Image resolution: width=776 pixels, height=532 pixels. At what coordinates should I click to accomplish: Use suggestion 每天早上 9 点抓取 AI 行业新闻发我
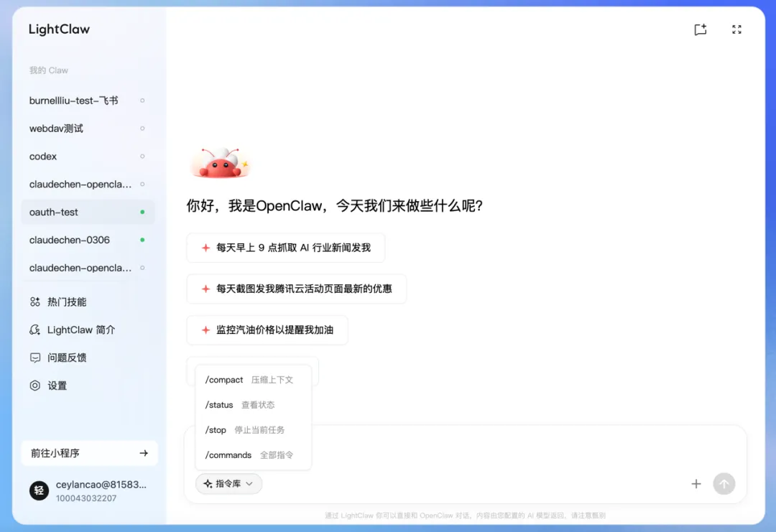pyautogui.click(x=285, y=248)
